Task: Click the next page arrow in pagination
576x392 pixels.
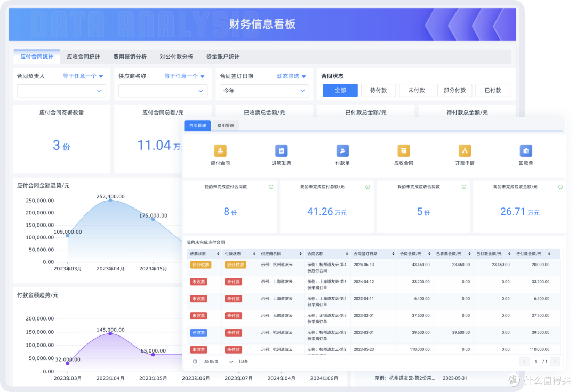Action: [x=556, y=361]
